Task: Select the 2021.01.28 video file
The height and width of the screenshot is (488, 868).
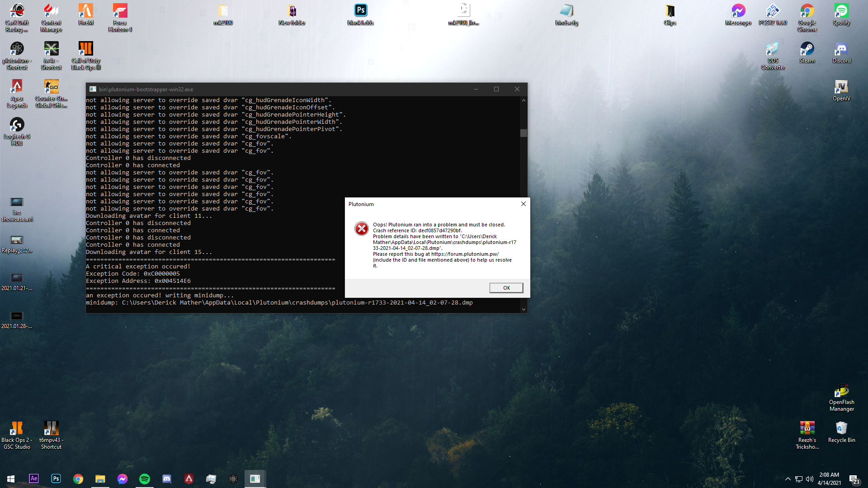Action: (17, 320)
